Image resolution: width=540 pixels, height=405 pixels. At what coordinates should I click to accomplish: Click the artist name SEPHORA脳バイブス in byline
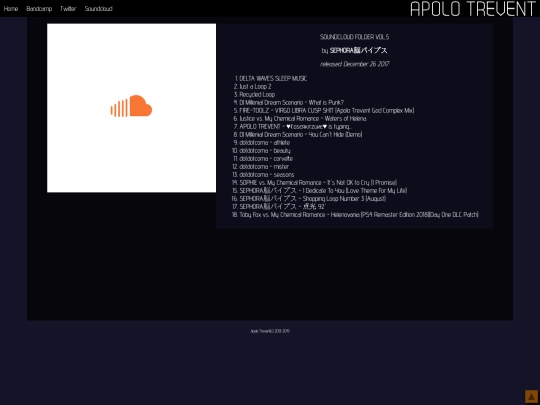point(359,50)
